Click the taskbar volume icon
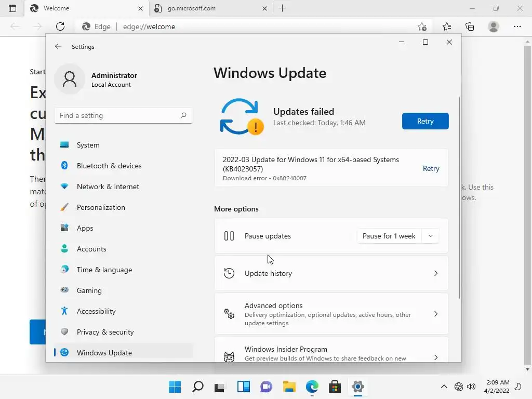 pyautogui.click(x=471, y=387)
